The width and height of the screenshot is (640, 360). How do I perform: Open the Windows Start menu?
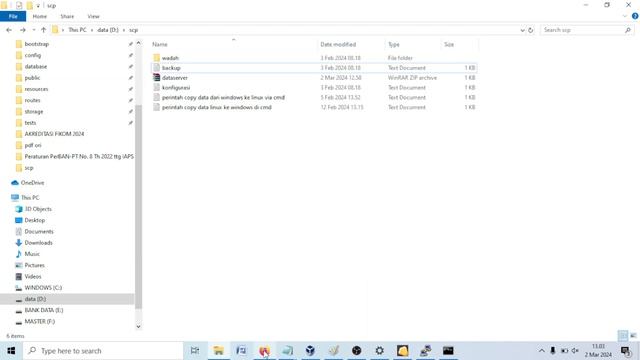11,351
